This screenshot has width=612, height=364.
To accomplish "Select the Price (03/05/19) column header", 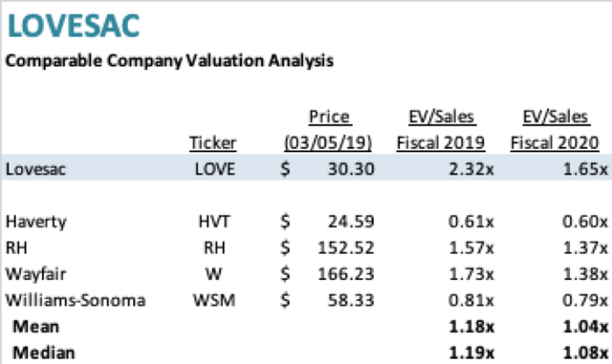I will [328, 130].
